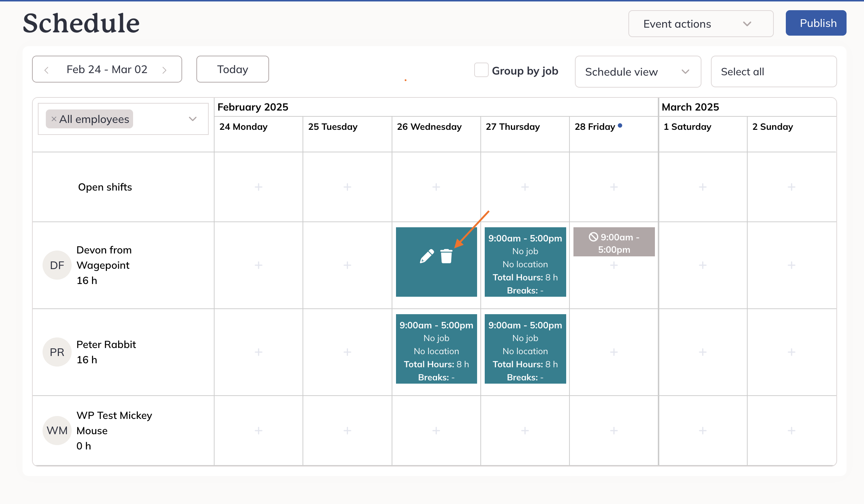
Task: Go to next week with right arrow
Action: pos(164,70)
